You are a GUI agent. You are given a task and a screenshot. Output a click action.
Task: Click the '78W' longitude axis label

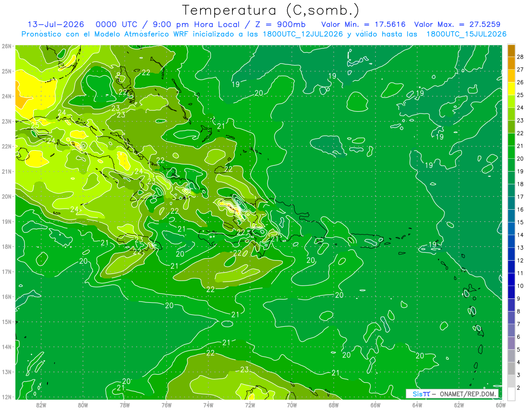[x=125, y=405]
